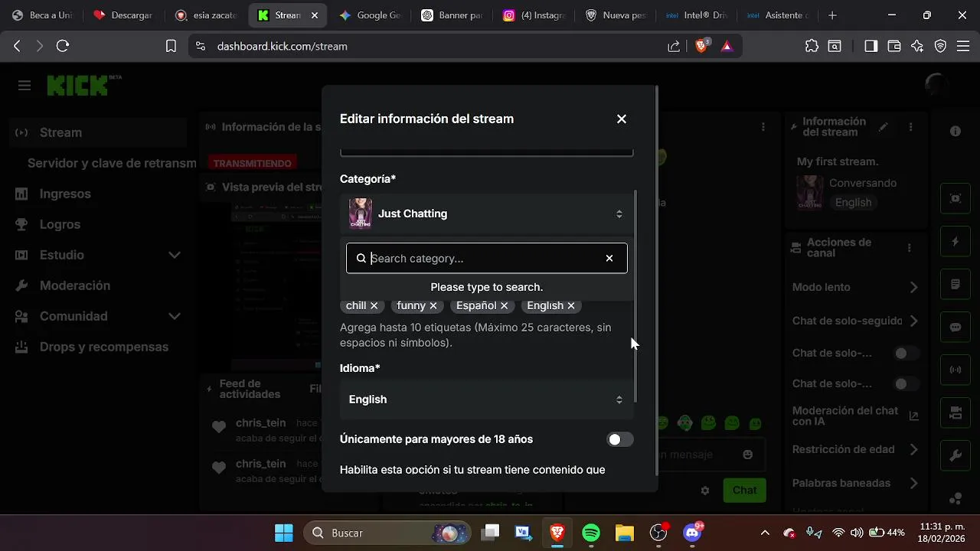The height and width of the screenshot is (551, 980).
Task: Open Spotify from the taskbar
Action: pos(591,533)
